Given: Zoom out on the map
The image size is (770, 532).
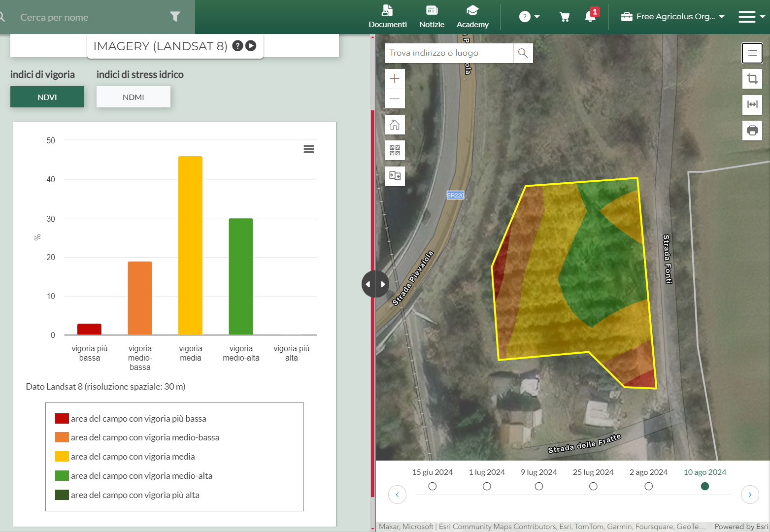Looking at the screenshot, I should [x=395, y=99].
